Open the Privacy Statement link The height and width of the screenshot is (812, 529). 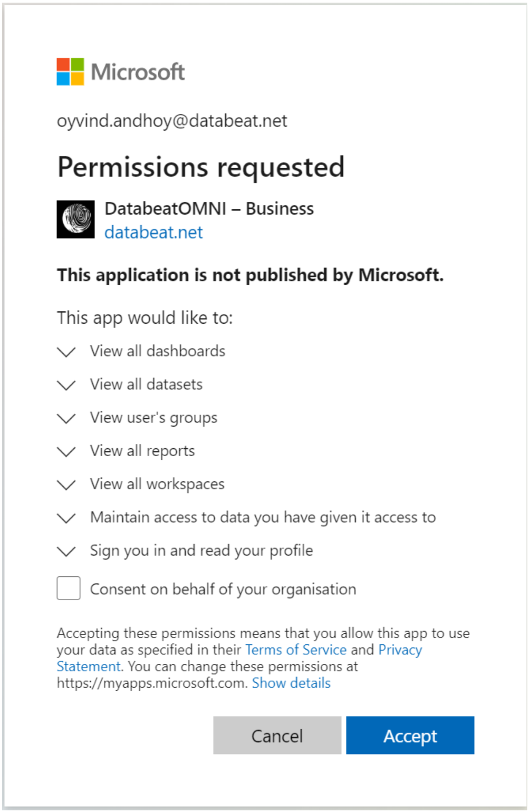[x=400, y=650]
